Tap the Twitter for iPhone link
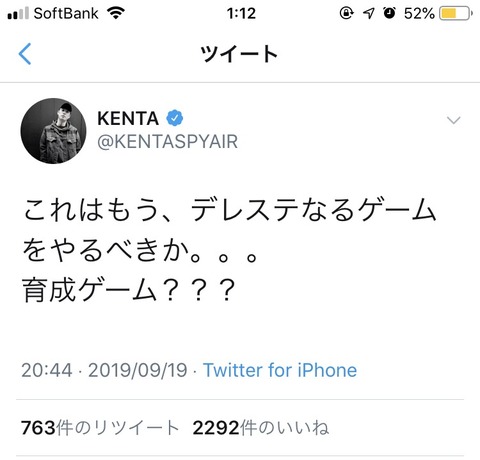Viewport: 480px width, 460px height. click(280, 370)
